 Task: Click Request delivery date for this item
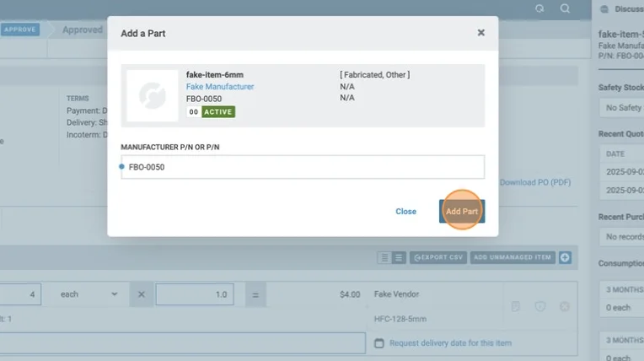(450, 343)
